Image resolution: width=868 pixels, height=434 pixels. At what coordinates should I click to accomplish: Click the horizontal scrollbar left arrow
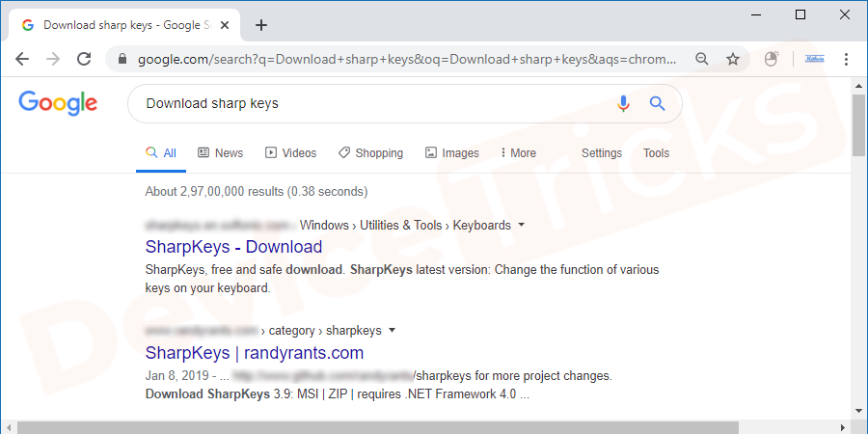[9, 428]
